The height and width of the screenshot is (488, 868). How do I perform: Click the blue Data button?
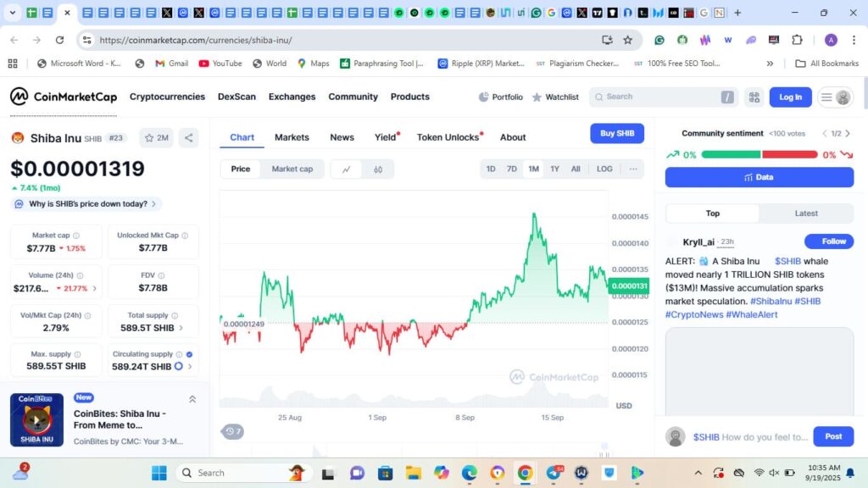[x=759, y=178]
